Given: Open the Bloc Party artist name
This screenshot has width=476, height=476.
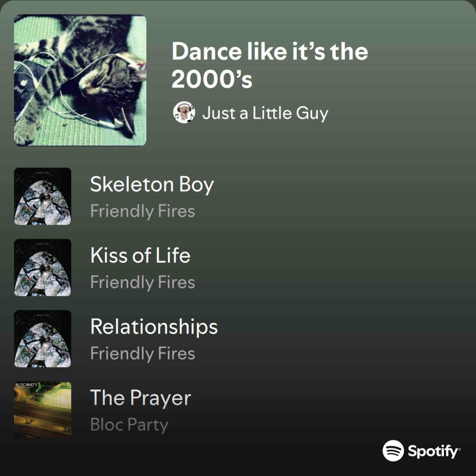Looking at the screenshot, I should click(129, 425).
